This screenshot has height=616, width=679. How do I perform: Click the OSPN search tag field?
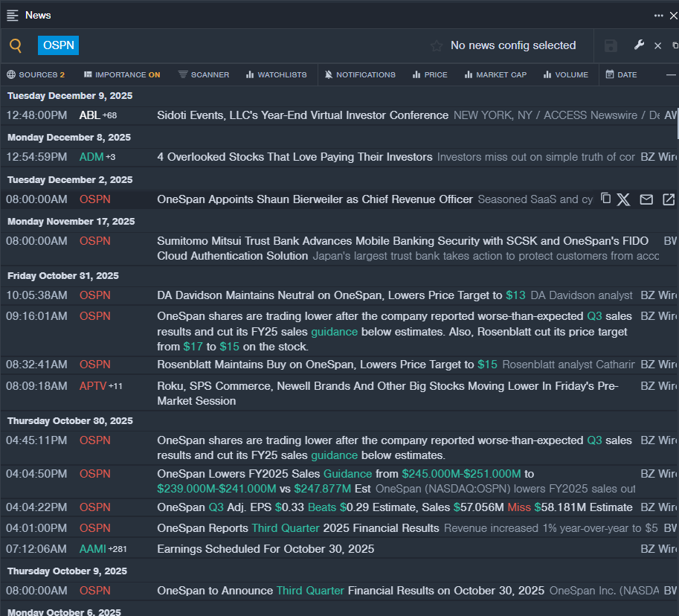coord(59,45)
